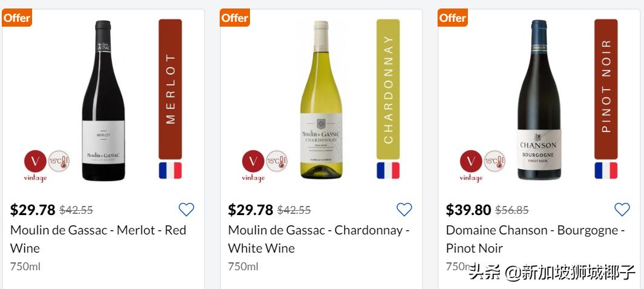Click the French flag on the Merlot card
Viewport: 644px width, 289px height.
(x=170, y=171)
